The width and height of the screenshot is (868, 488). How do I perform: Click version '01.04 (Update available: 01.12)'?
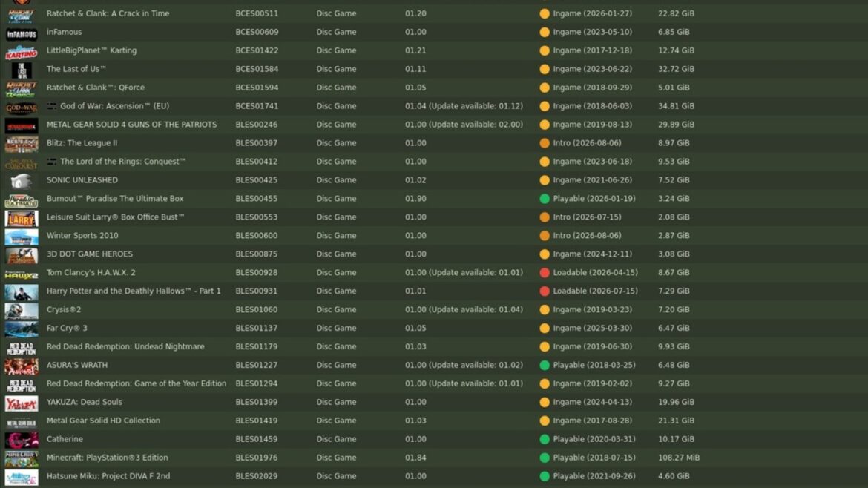464,106
